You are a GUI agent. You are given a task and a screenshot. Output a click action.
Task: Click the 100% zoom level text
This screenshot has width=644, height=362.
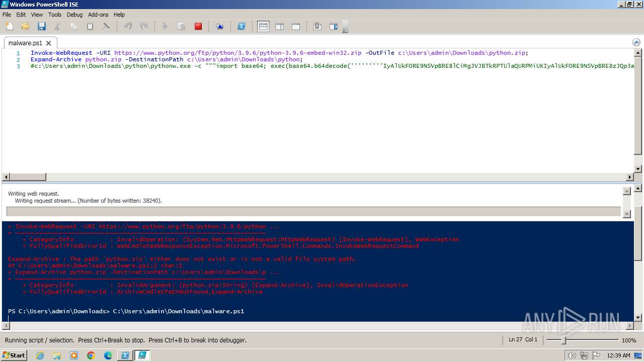tap(629, 340)
